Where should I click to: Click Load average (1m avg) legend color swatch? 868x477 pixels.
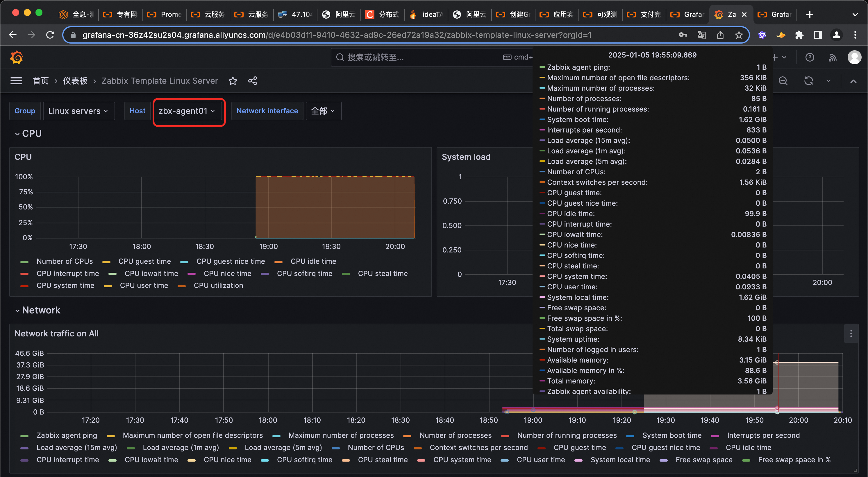[131, 448]
